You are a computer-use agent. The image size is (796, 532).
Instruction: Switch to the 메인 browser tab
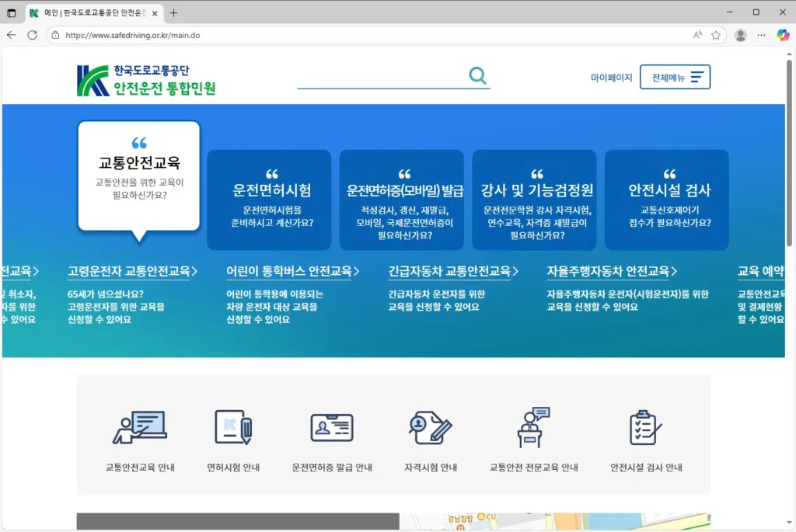tap(86, 12)
